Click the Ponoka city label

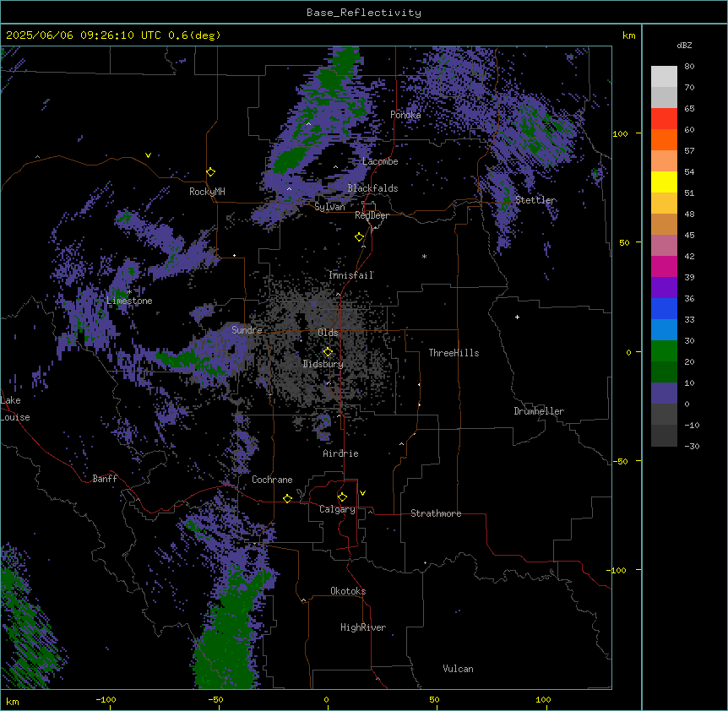405,115
